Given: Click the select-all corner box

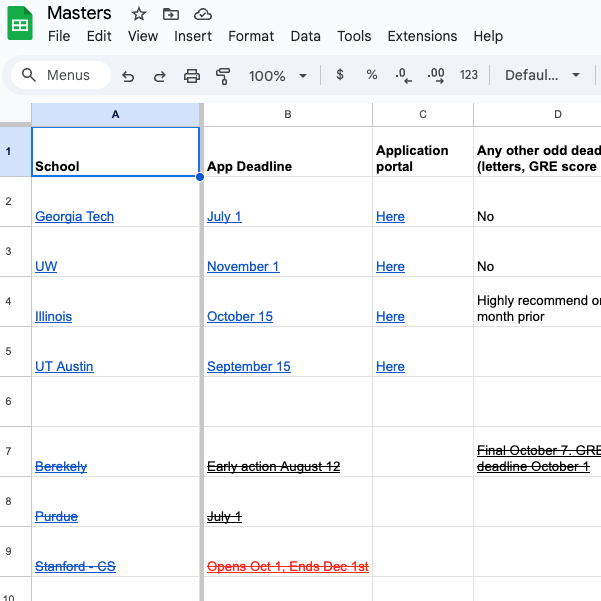Looking at the screenshot, I should (x=15, y=114).
